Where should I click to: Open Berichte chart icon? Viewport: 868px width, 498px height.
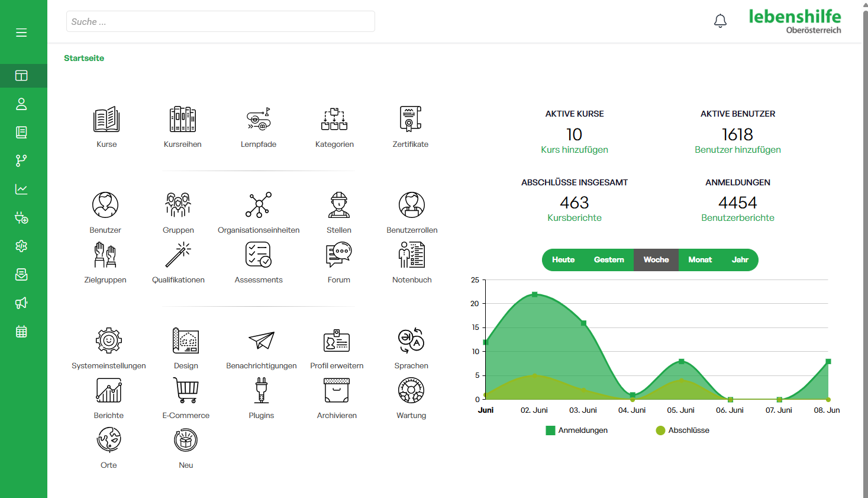pyautogui.click(x=109, y=390)
